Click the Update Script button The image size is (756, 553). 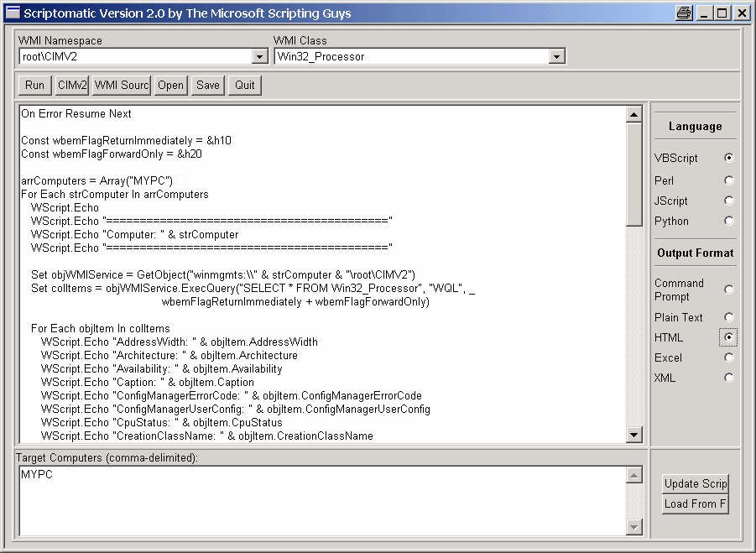(696, 483)
